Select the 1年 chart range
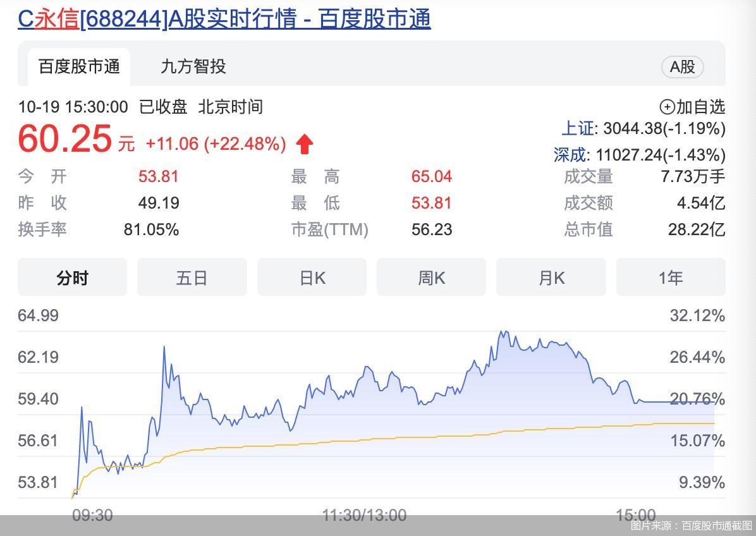The width and height of the screenshot is (756, 536). pos(670,277)
